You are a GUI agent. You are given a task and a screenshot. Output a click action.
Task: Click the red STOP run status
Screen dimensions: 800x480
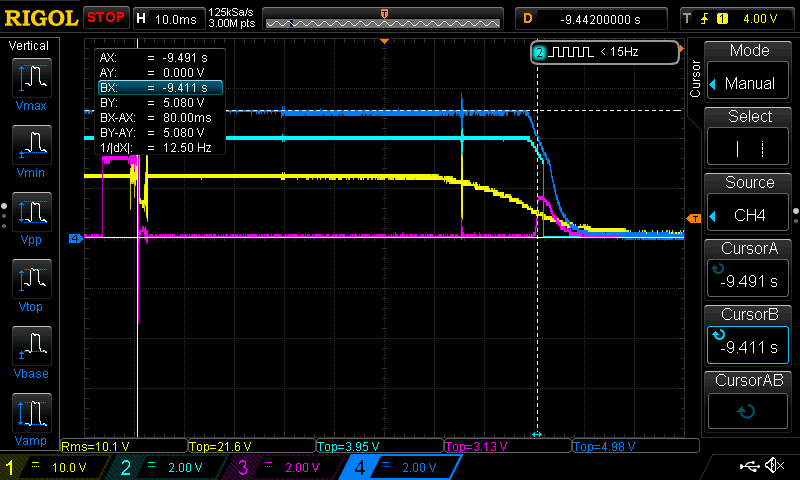coord(106,18)
